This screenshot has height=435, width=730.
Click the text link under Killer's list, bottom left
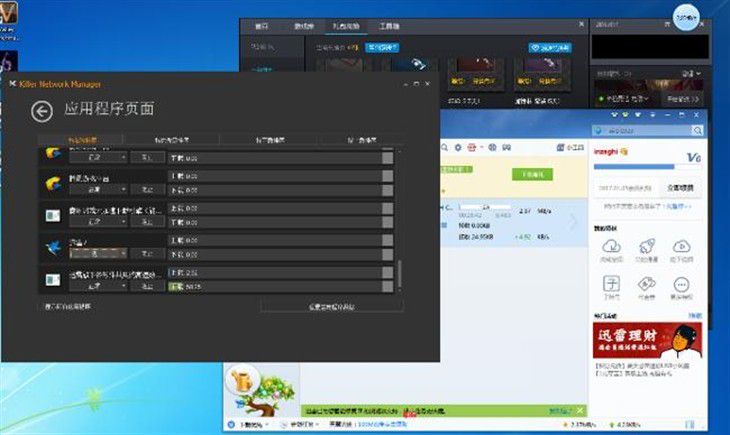68,306
